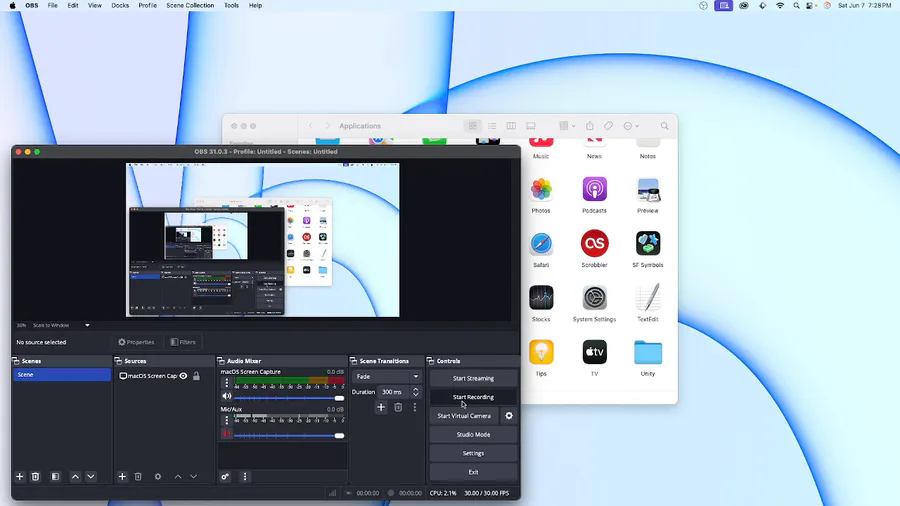Click the Exit button in Controls
900x506 pixels.
point(473,472)
